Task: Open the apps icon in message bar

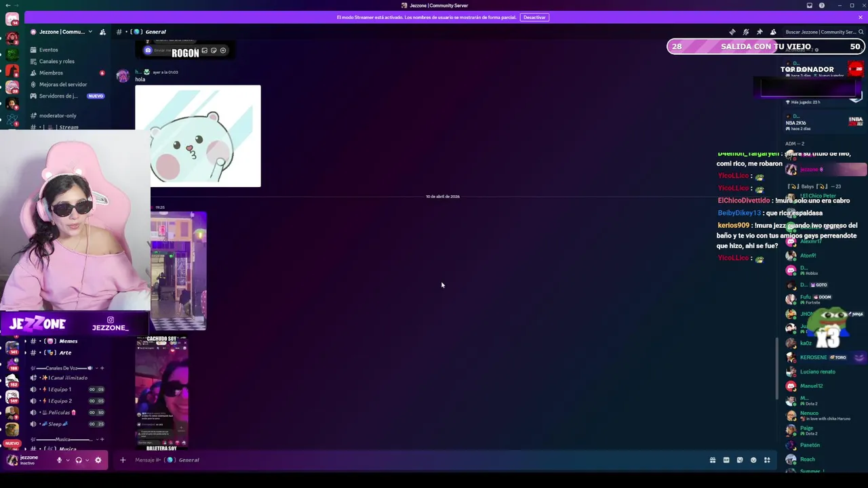Action: [767, 460]
